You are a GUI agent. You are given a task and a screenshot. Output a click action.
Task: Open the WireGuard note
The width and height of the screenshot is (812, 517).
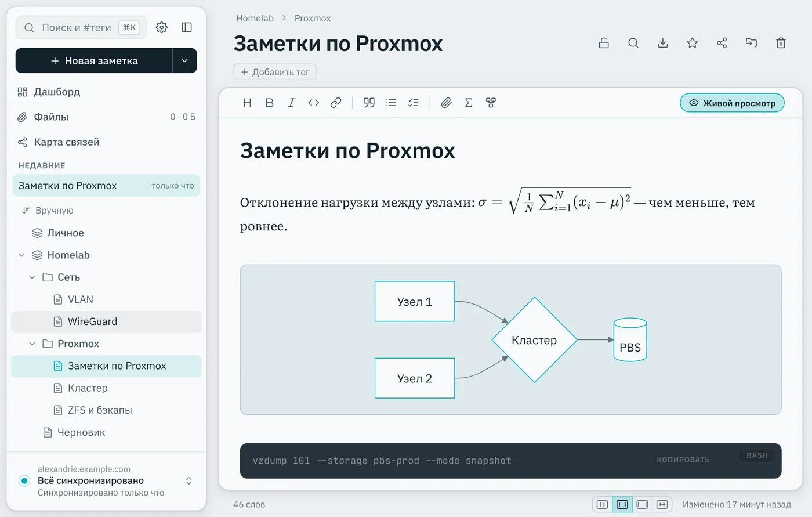click(106, 321)
